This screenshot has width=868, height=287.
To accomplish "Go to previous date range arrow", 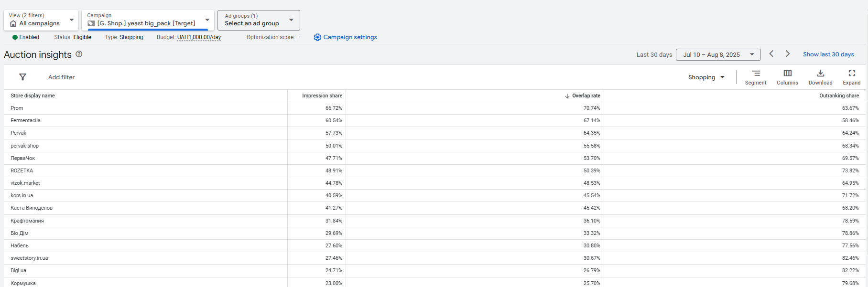I will click(x=771, y=54).
